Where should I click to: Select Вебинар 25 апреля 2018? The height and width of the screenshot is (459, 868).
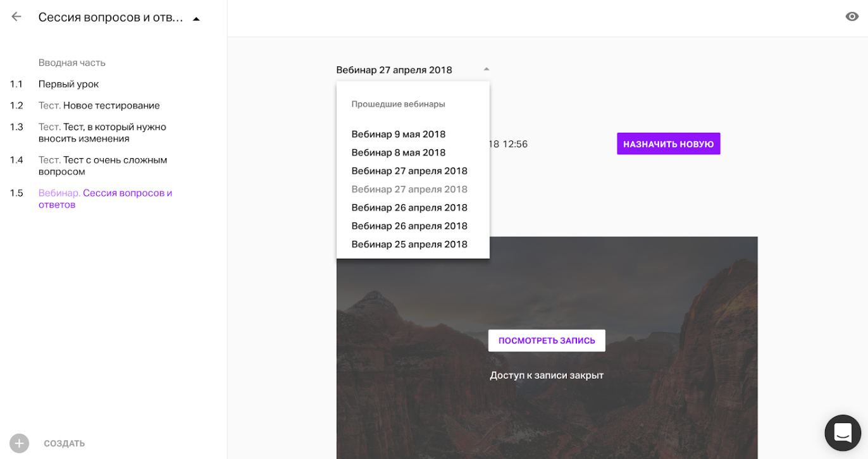coord(409,244)
